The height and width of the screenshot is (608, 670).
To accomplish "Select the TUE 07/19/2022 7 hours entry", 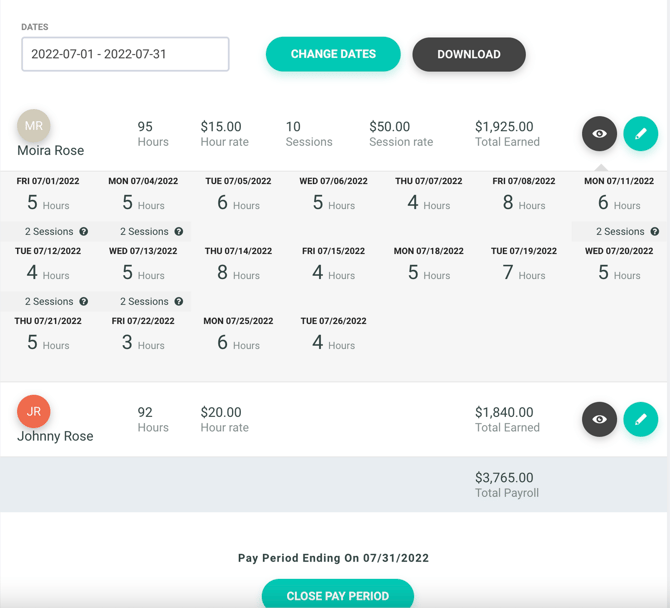I will coord(524,264).
